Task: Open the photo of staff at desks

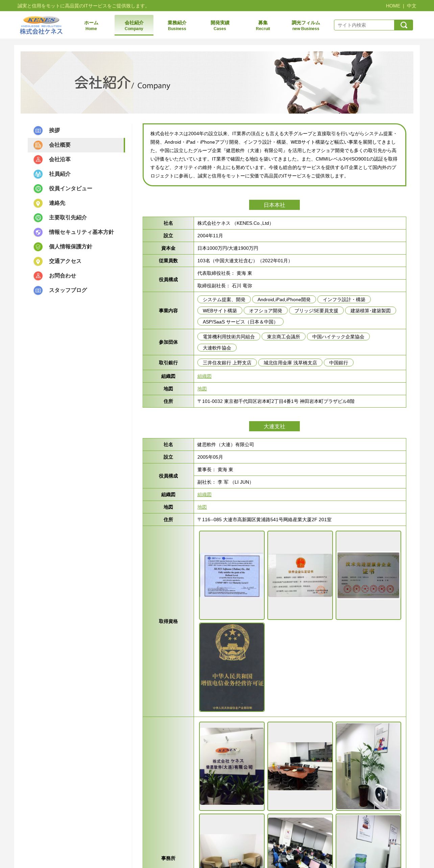Action: tap(300, 841)
